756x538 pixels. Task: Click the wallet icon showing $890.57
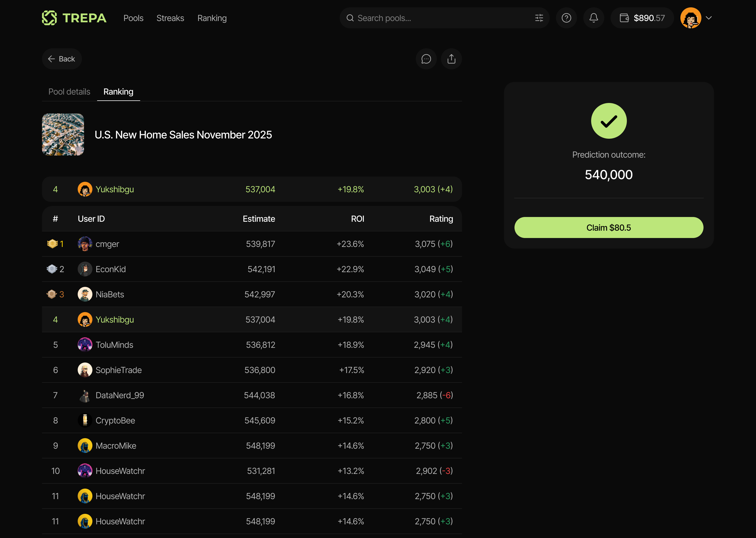(x=625, y=18)
